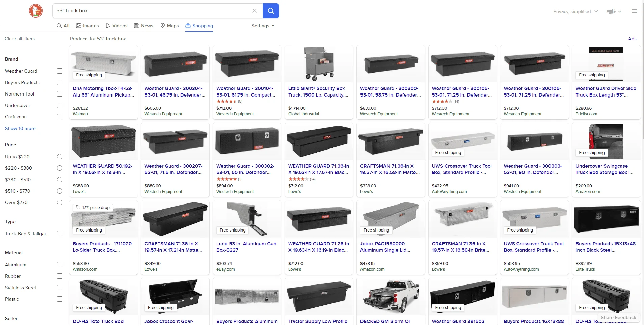
Task: Open the megaphone spread-the-word icon
Action: pyautogui.click(x=611, y=11)
